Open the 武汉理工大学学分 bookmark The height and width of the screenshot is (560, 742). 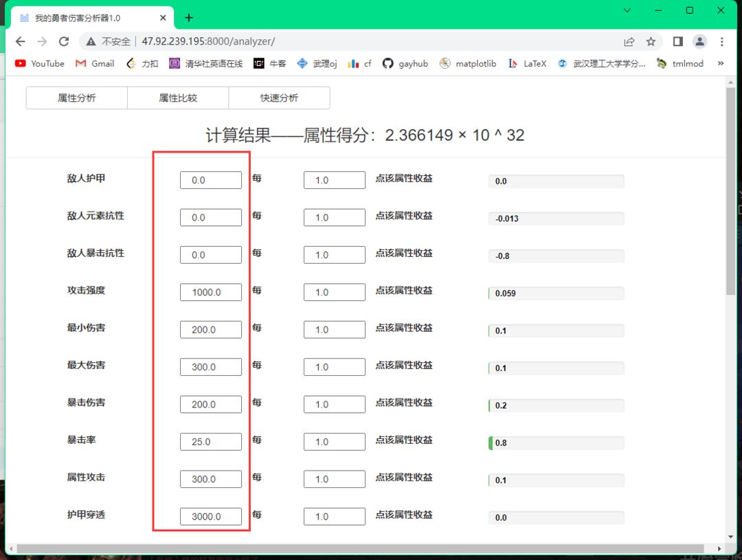point(601,63)
